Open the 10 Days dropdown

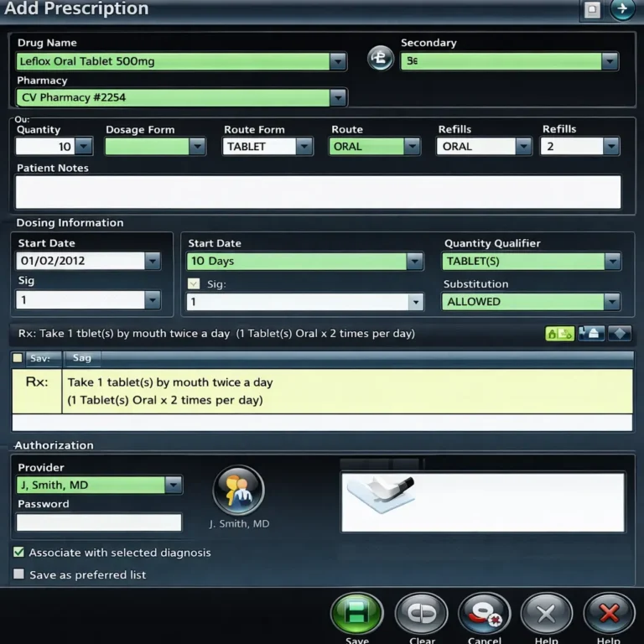(415, 262)
